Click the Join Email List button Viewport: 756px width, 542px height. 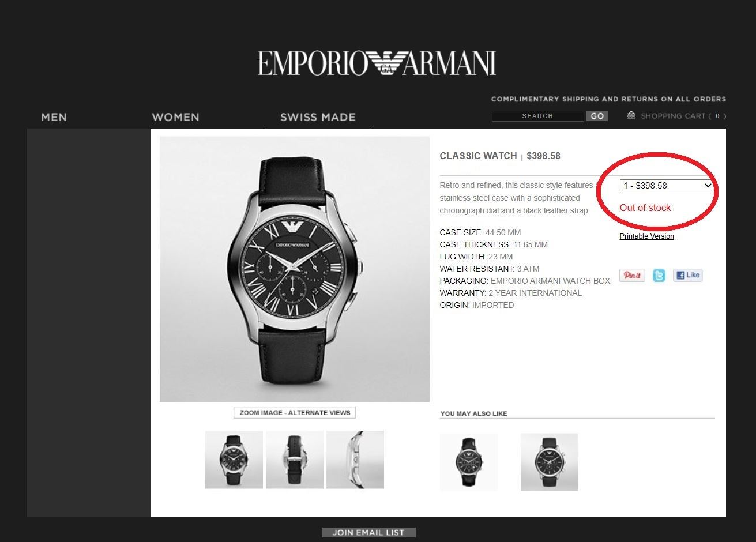pos(368,532)
